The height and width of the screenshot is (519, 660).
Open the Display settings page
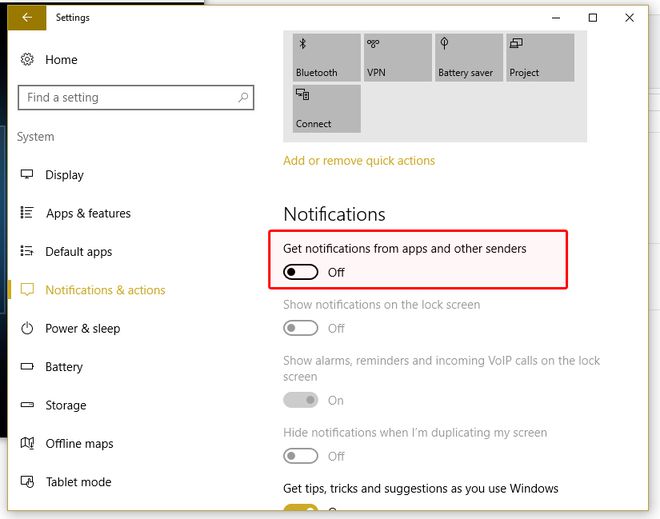coord(64,175)
